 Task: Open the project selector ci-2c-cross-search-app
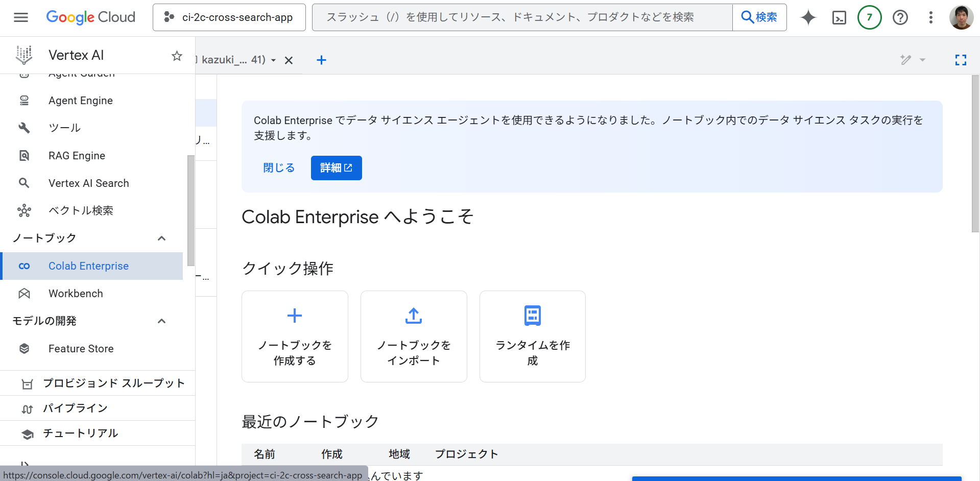pos(229,17)
